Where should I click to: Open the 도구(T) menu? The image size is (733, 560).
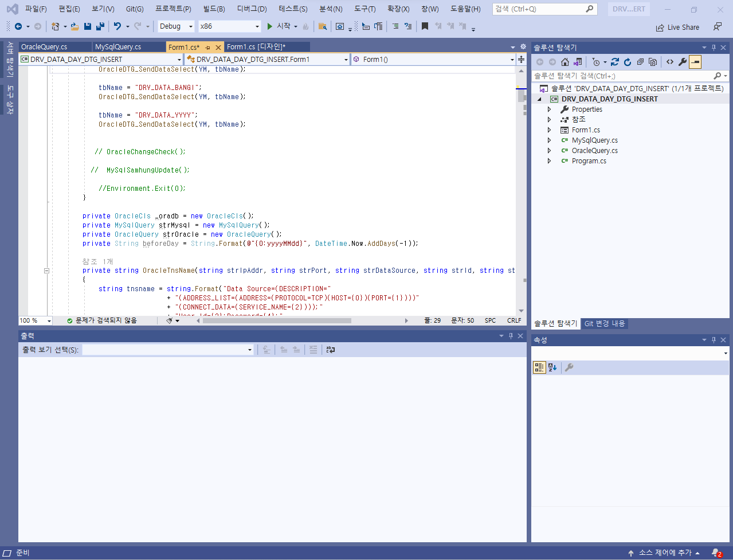[364, 9]
